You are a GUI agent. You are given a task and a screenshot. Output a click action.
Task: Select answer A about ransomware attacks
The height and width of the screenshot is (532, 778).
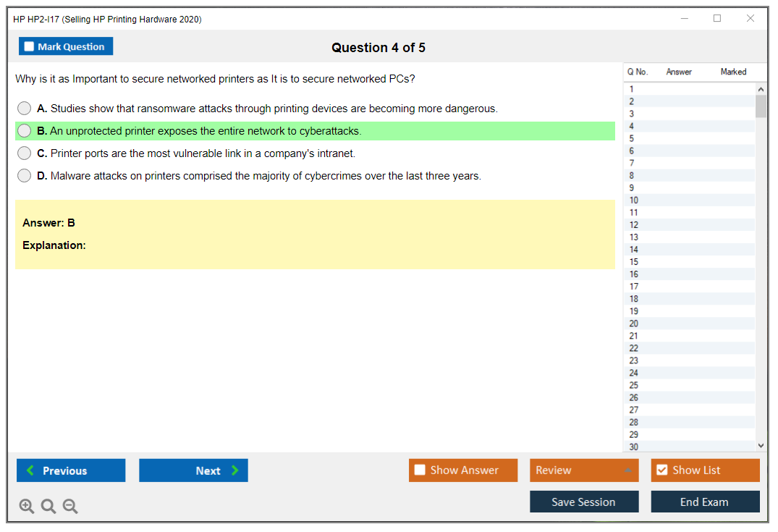25,109
